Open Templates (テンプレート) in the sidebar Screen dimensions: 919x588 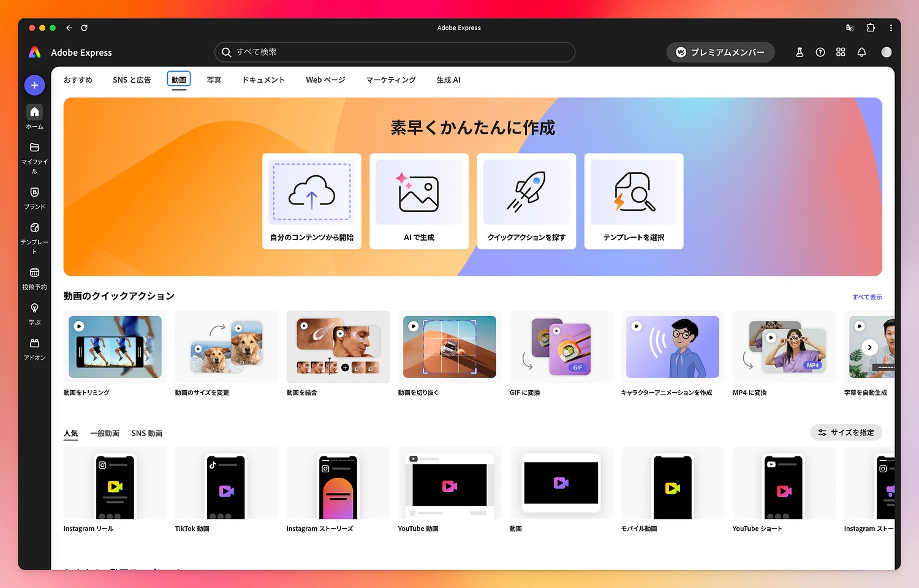click(34, 228)
